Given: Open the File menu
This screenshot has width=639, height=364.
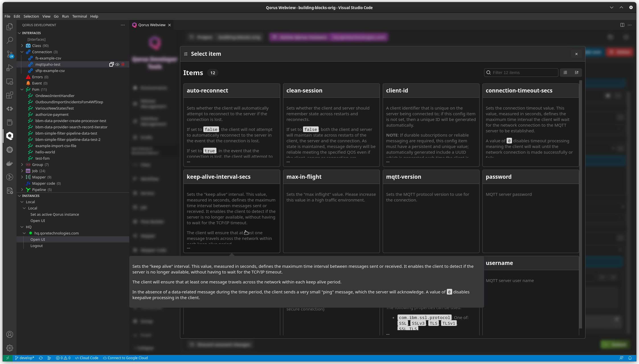Looking at the screenshot, I should coord(7,16).
